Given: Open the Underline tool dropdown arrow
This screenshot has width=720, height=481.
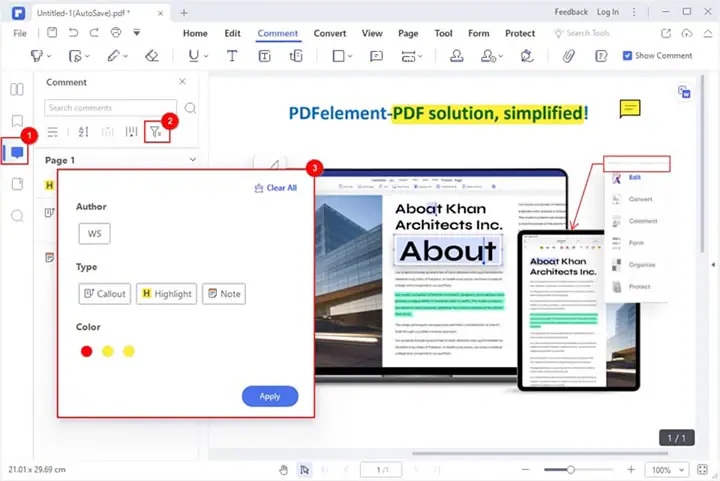Looking at the screenshot, I should (x=206, y=56).
